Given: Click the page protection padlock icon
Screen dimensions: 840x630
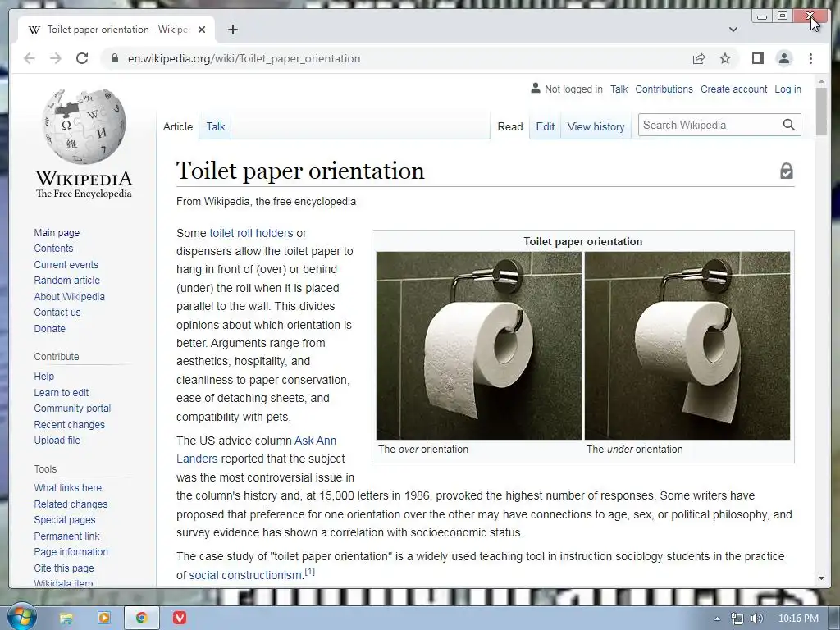Looking at the screenshot, I should [x=786, y=171].
